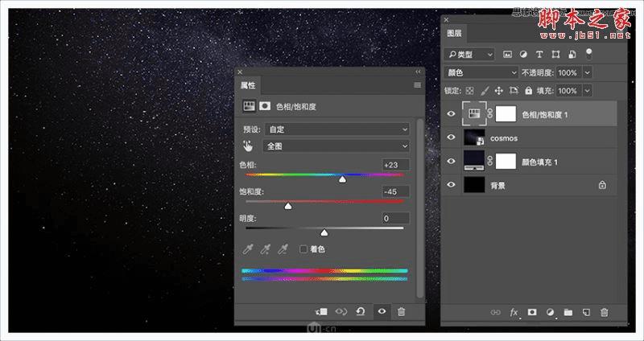Click the adjustment icon in Properties panel

point(249,106)
